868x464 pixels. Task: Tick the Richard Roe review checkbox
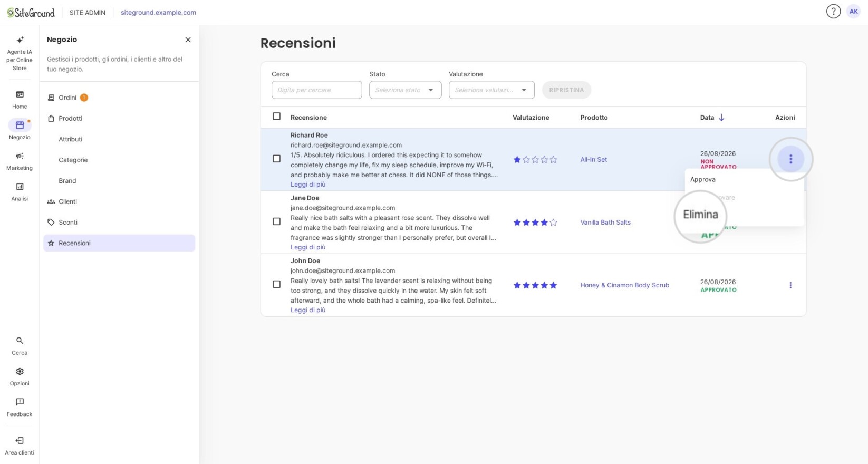click(276, 159)
